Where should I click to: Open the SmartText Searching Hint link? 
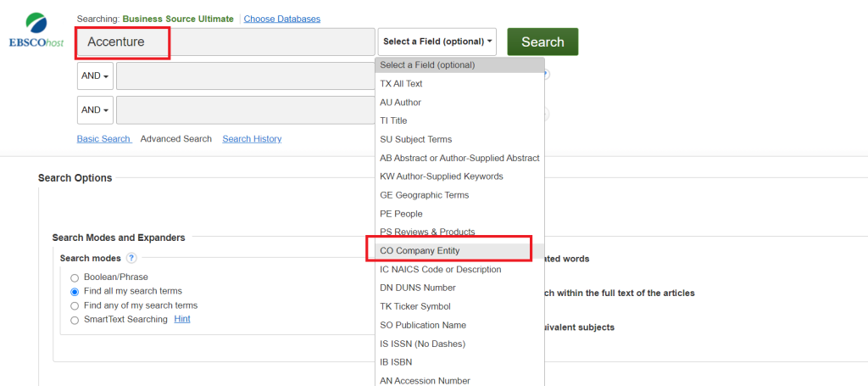182,319
